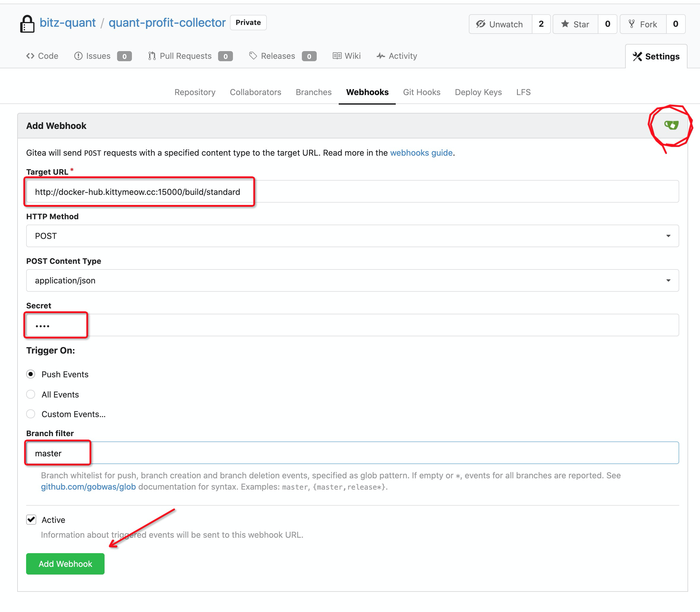Viewport: 700px width, 612px height.
Task: Click the Target URL text field
Action: 352,192
